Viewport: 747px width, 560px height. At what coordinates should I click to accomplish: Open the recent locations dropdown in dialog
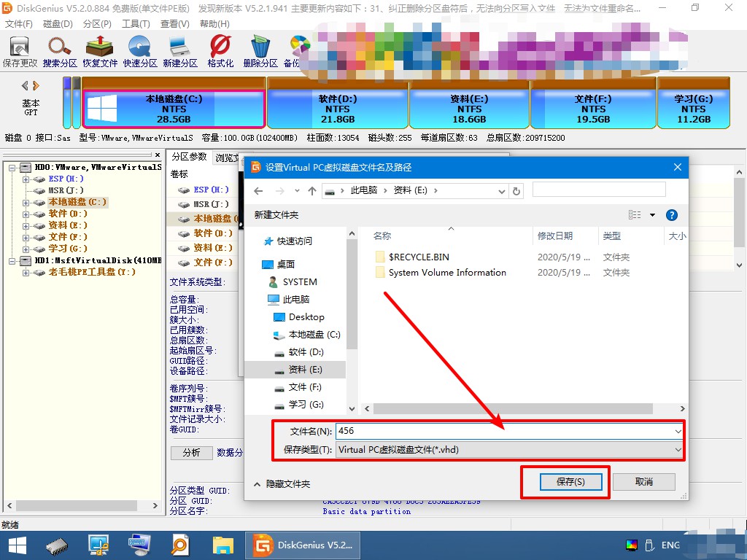click(x=297, y=191)
